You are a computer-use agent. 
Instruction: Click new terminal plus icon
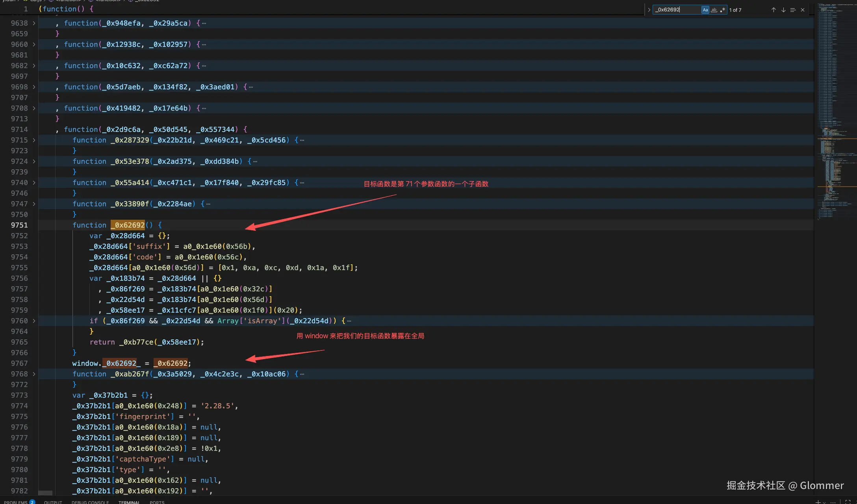818,502
